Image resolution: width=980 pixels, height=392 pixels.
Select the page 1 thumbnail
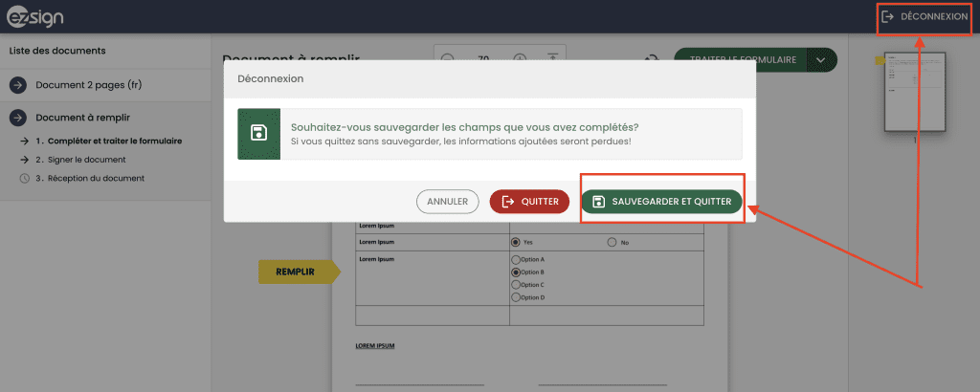(913, 91)
